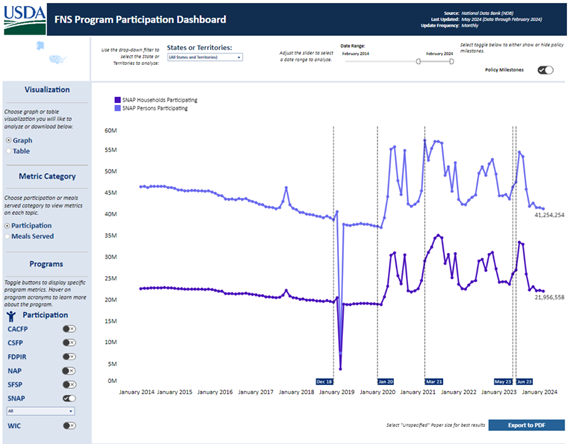The width and height of the screenshot is (570, 444).
Task: Disable the SNAP program toggle
Action: pyautogui.click(x=69, y=399)
